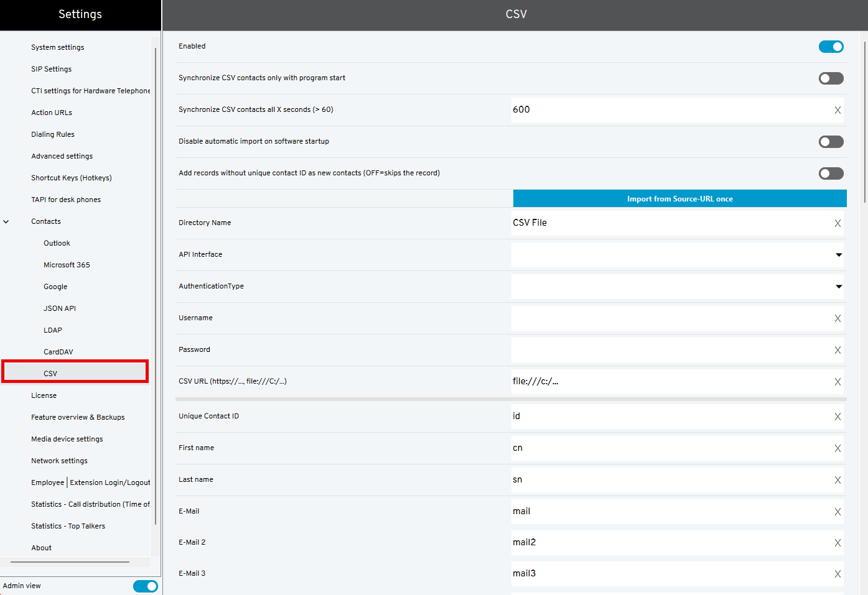
Task: Open the LDAP contacts settings
Action: [53, 330]
